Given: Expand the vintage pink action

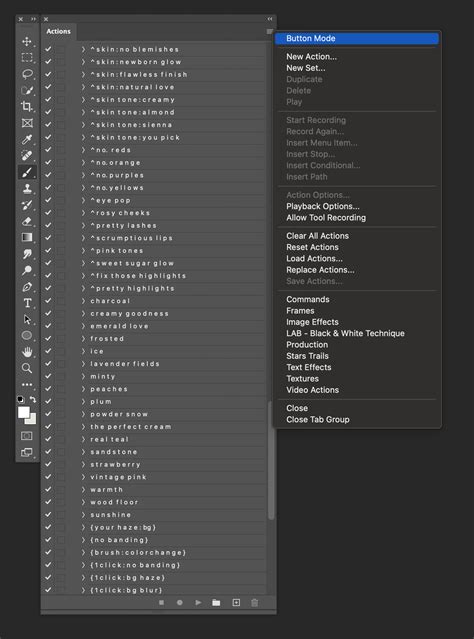Looking at the screenshot, I should (x=84, y=477).
